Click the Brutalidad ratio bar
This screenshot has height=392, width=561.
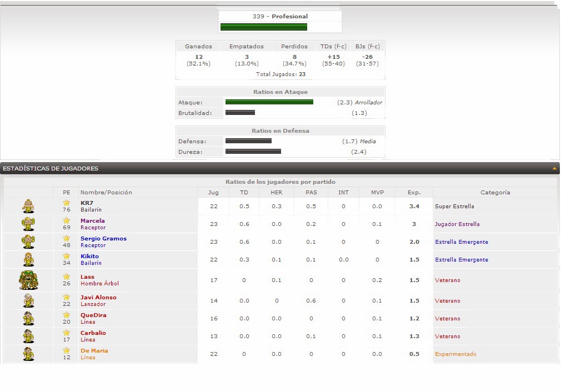[240, 113]
